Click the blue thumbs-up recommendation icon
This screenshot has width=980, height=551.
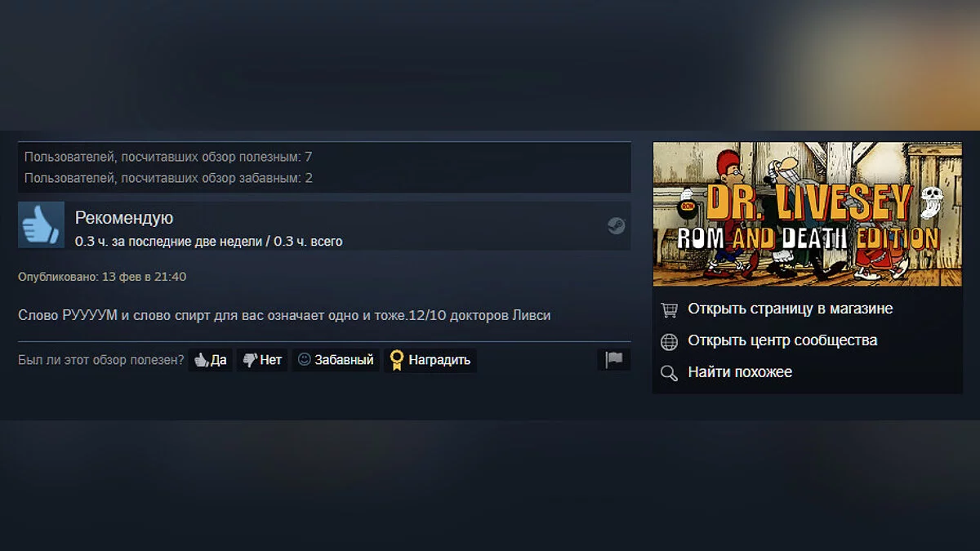[x=41, y=224]
